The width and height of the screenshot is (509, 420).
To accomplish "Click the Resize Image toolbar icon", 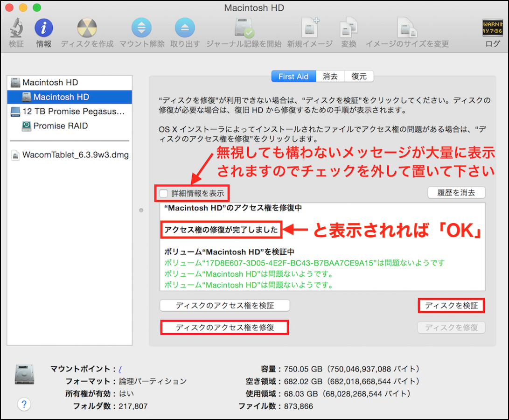I will [407, 28].
